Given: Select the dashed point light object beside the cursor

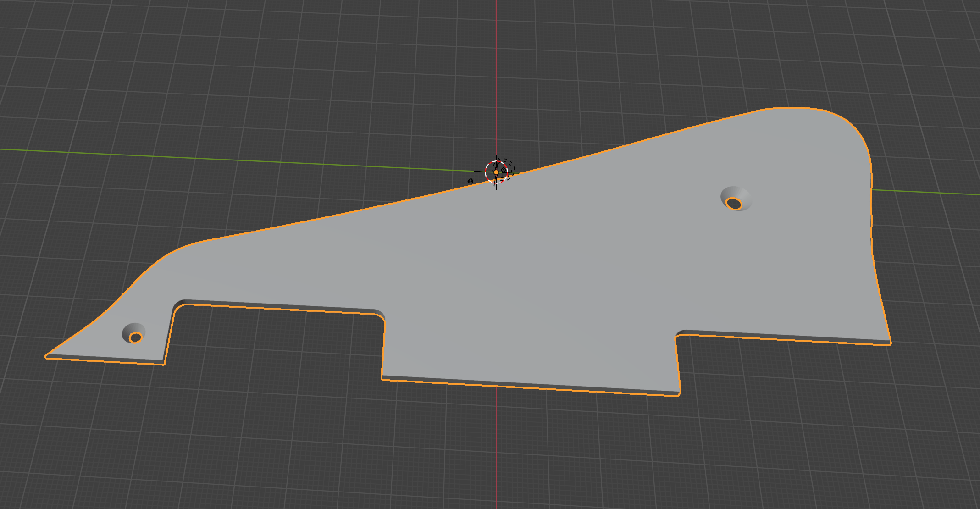Looking at the screenshot, I should (x=504, y=170).
